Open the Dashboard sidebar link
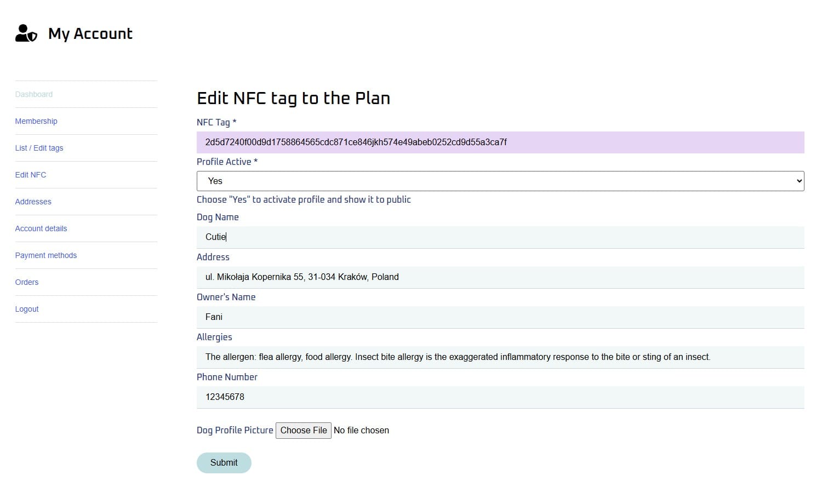The width and height of the screenshot is (822, 504). tap(34, 94)
